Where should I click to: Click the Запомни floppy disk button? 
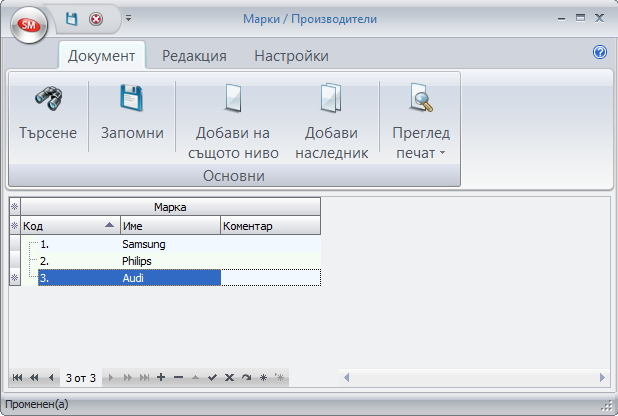[132, 114]
